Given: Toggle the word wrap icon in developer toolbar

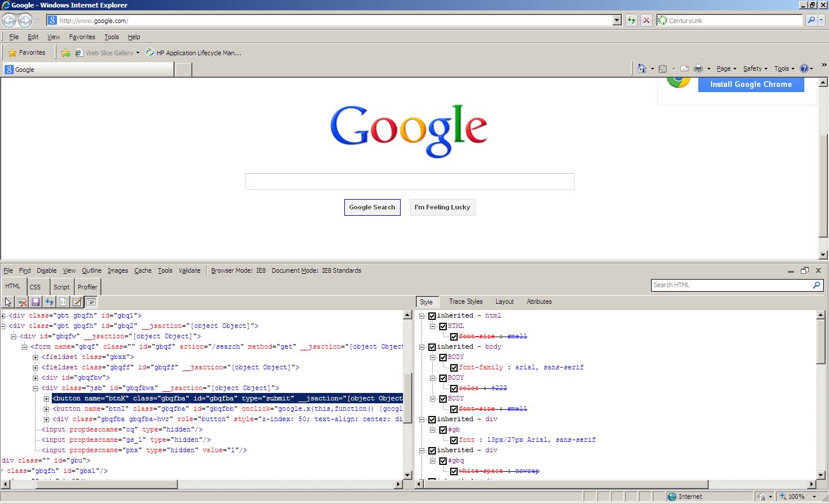Looking at the screenshot, I should [91, 302].
